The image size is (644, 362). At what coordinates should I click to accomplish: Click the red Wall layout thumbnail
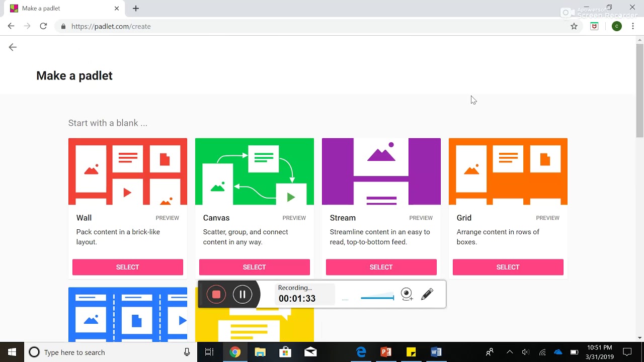point(128,171)
